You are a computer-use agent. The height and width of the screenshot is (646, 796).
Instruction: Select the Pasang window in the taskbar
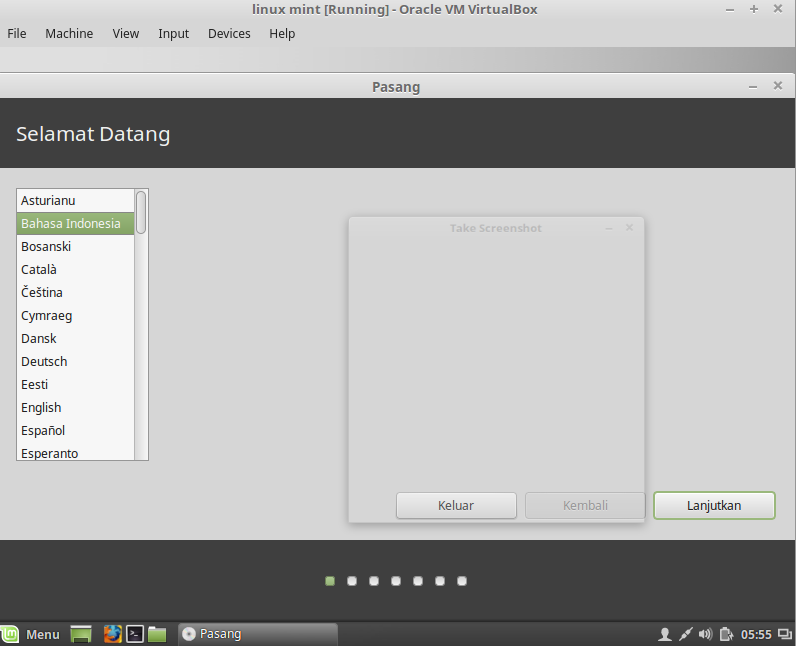point(258,634)
